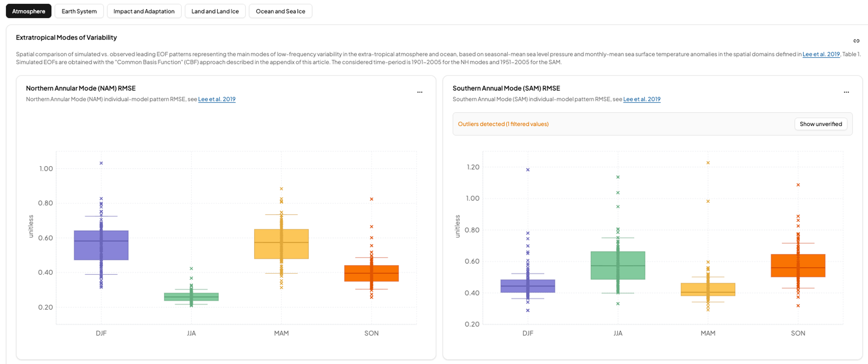
Task: Click the NAM SON top outlier marker
Action: click(x=371, y=199)
